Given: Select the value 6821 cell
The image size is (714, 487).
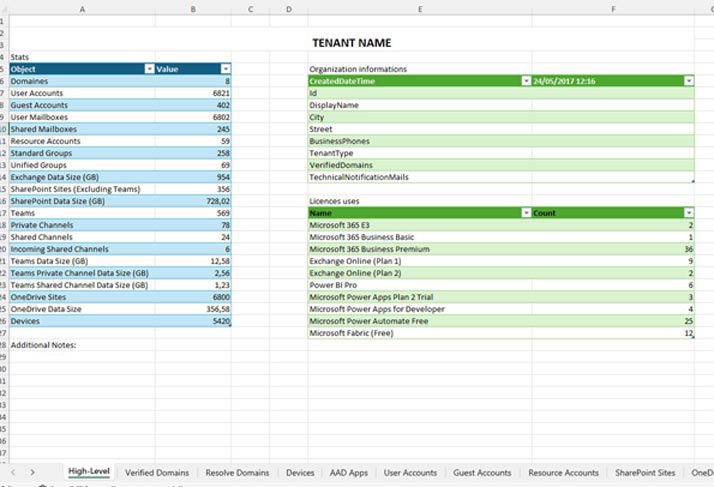Looking at the screenshot, I should [193, 93].
